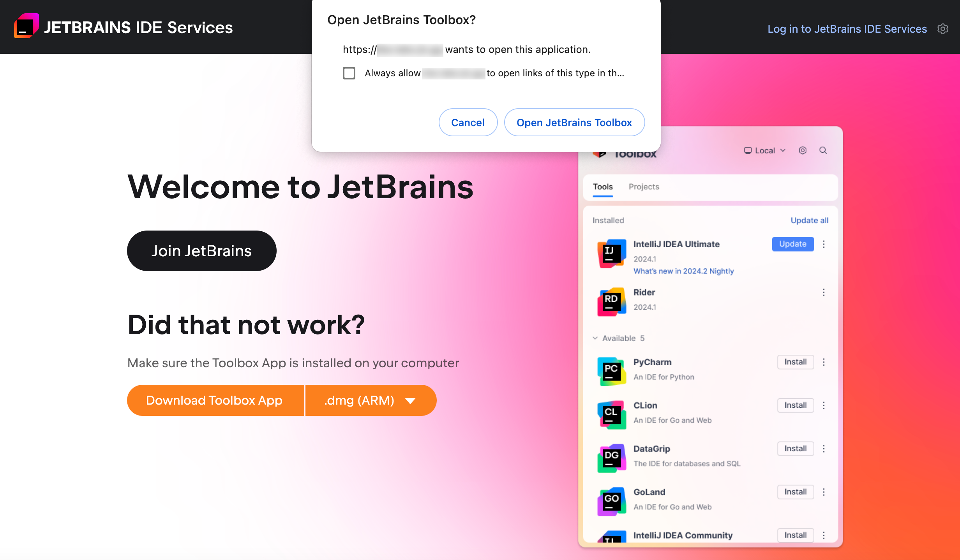Switch to the Projects tab in Toolbox
Viewport: 960px width, 560px height.
coord(643,187)
